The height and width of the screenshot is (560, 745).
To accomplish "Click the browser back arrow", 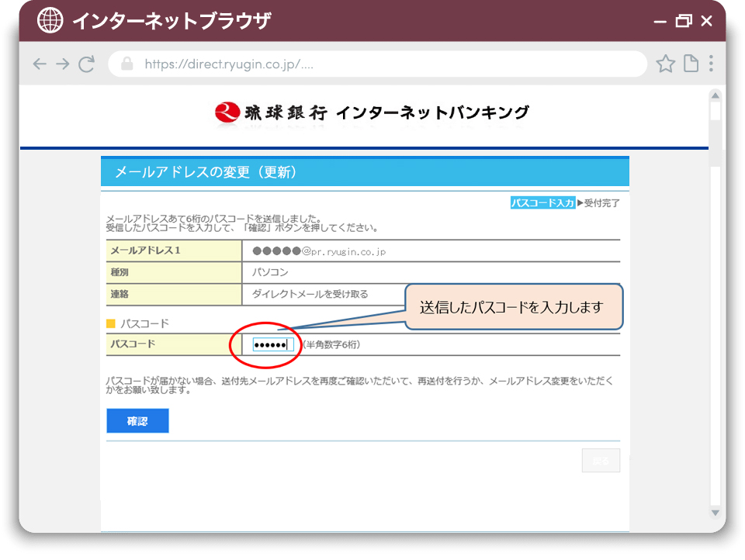I will tap(40, 64).
